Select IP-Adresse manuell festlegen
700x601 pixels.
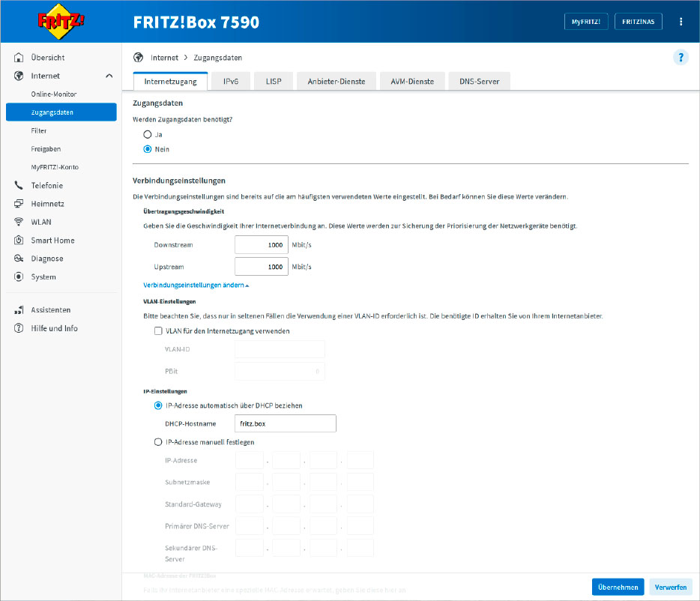pos(158,442)
